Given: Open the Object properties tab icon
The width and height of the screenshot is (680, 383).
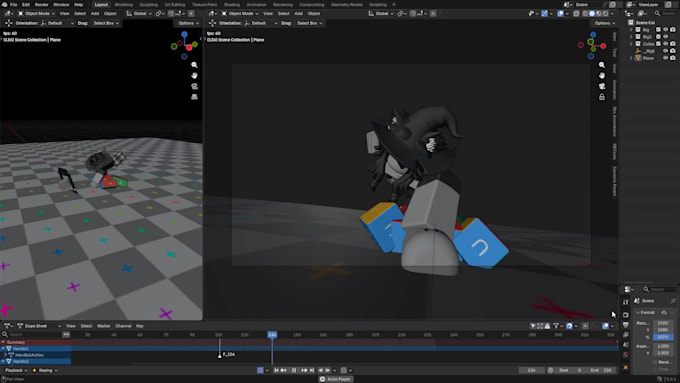Looking at the screenshot, I should coord(626,367).
